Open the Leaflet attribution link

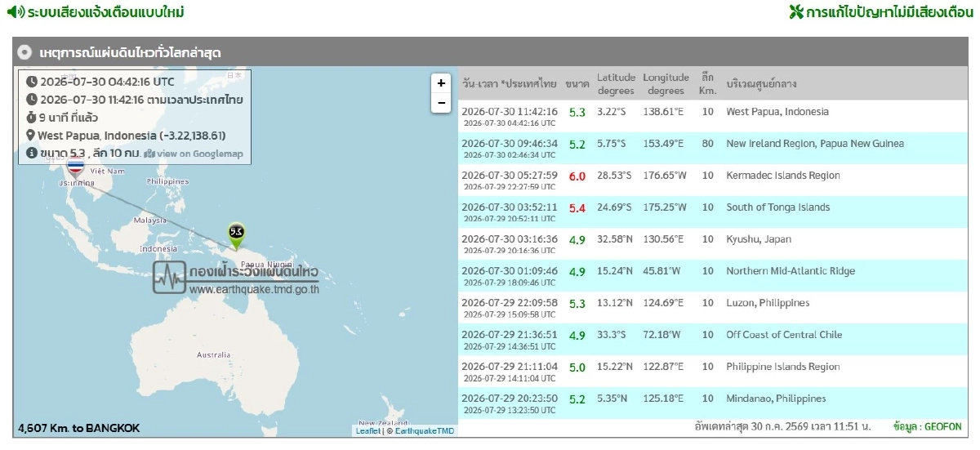coord(368,430)
